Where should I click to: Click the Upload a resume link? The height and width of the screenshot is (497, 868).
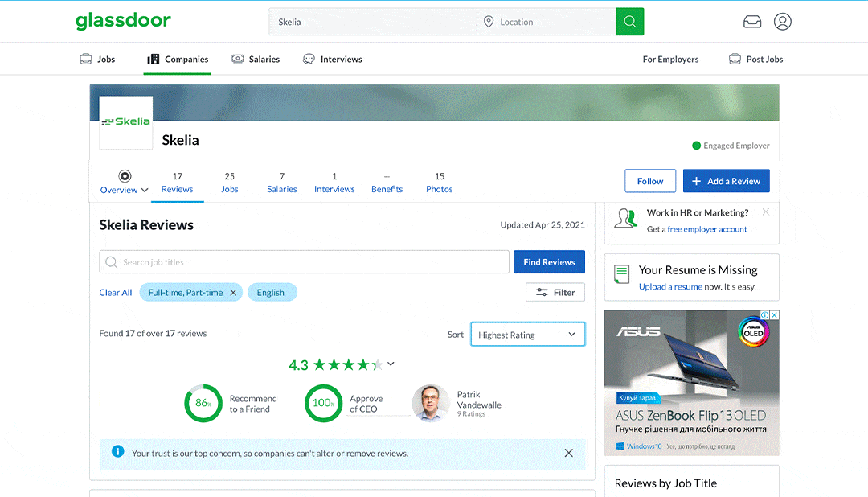pos(670,286)
